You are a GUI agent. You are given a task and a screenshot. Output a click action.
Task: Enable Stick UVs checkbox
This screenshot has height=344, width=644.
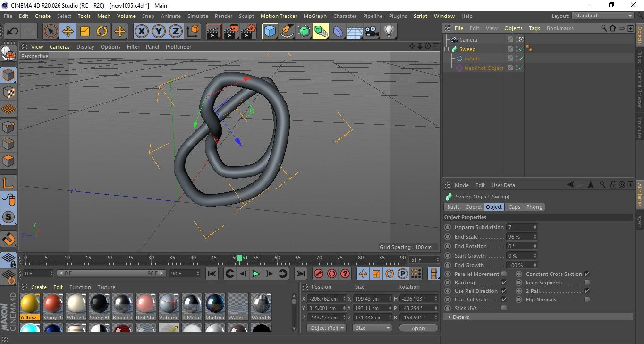504,308
